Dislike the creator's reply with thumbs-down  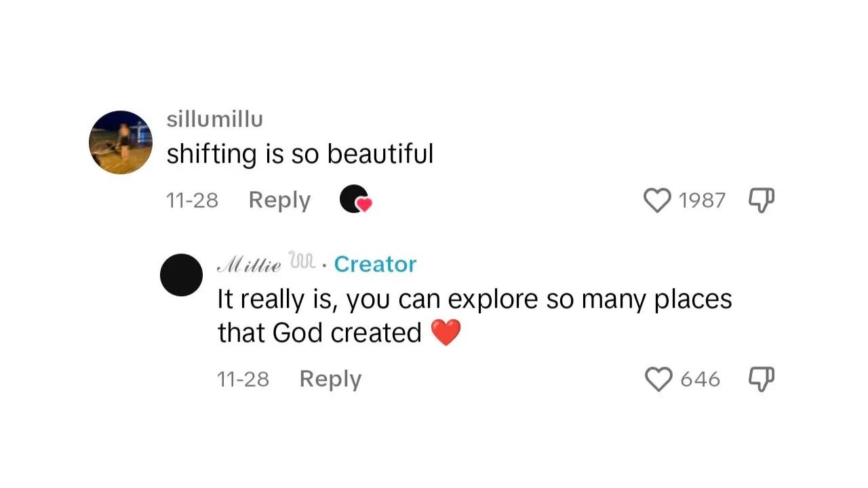tap(761, 379)
